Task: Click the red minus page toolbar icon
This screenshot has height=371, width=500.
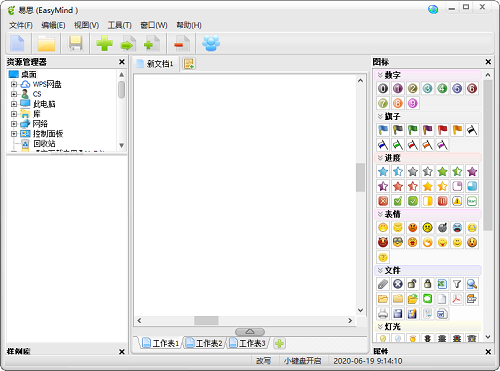Action: click(182, 43)
